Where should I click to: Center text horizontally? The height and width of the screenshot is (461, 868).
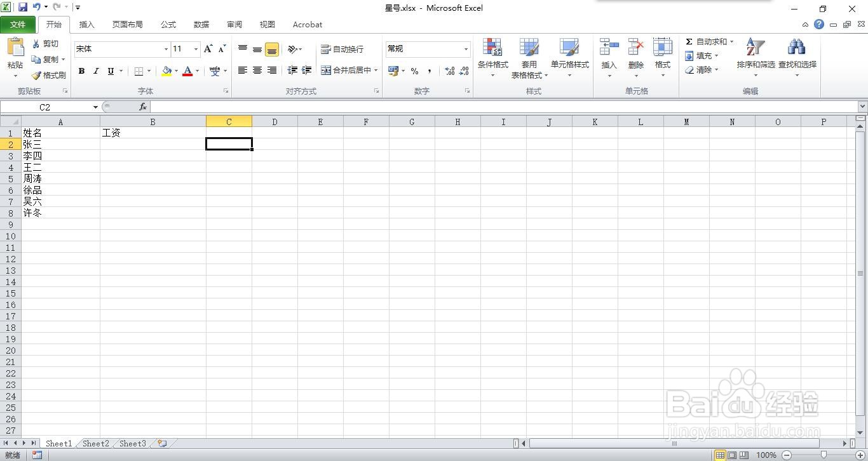point(257,70)
